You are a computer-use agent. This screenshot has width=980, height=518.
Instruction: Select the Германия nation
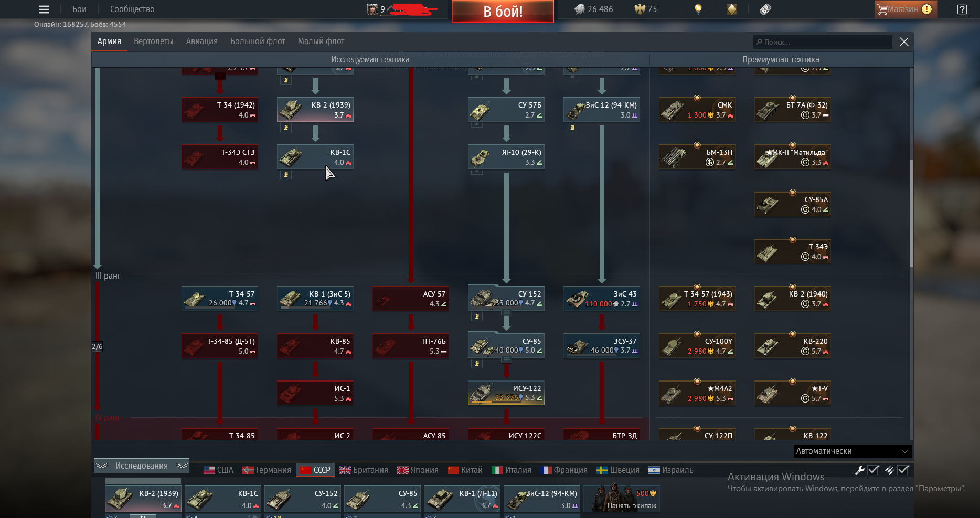267,470
